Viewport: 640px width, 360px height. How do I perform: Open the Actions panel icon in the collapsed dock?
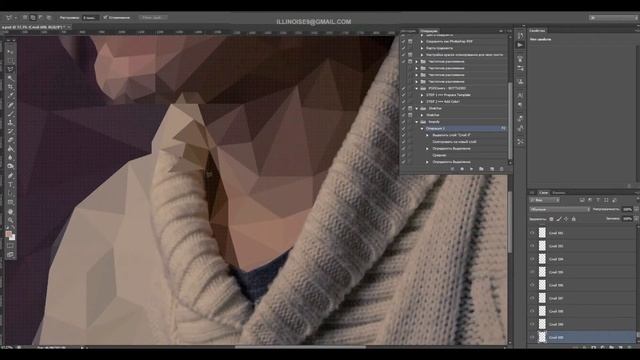pos(520,44)
